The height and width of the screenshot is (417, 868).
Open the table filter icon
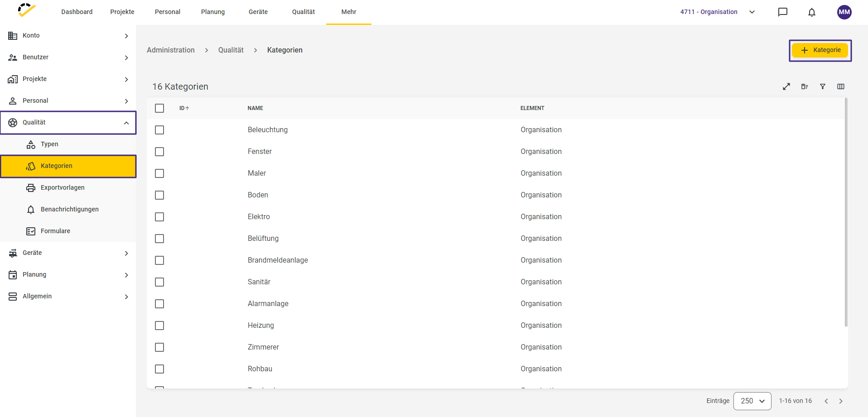[823, 86]
